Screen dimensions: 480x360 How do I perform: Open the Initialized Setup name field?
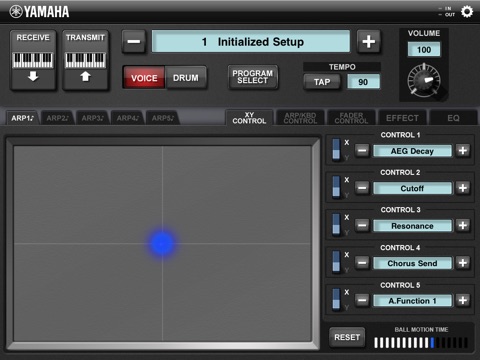(x=251, y=42)
